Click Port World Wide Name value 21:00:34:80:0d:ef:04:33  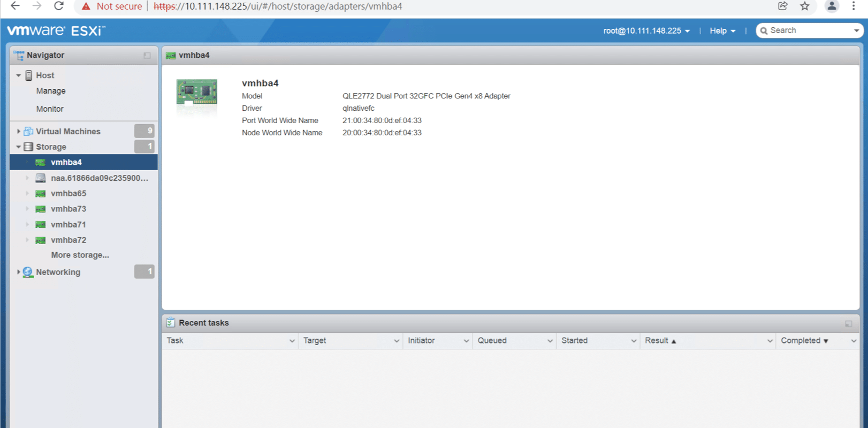pyautogui.click(x=382, y=120)
